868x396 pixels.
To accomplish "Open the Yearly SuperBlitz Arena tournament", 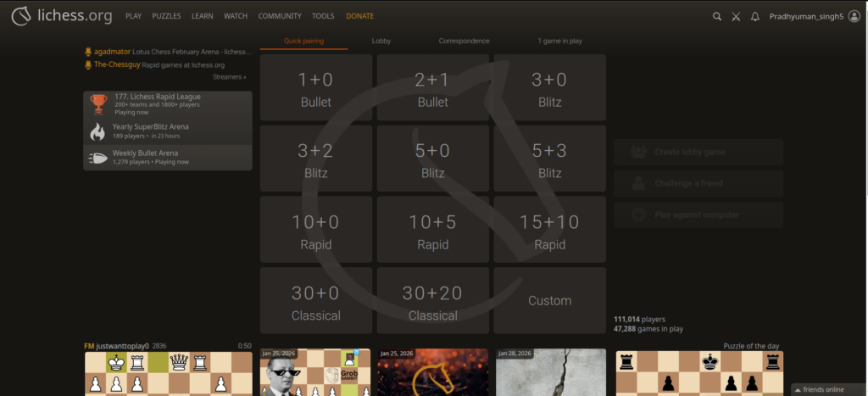I will coord(168,131).
